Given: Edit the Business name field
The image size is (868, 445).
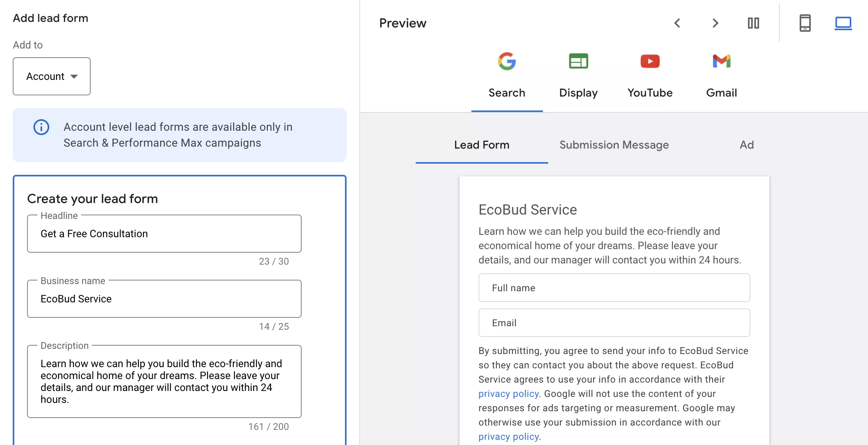Looking at the screenshot, I should tap(164, 299).
